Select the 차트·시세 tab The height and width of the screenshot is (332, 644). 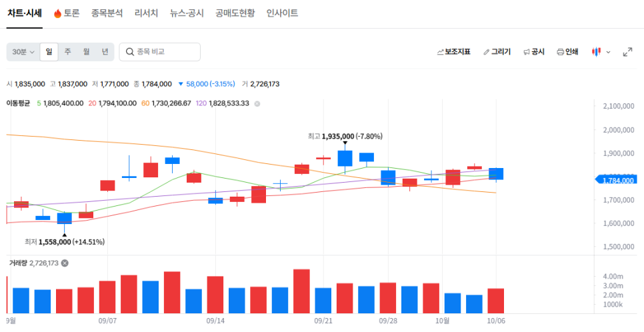[x=25, y=13]
